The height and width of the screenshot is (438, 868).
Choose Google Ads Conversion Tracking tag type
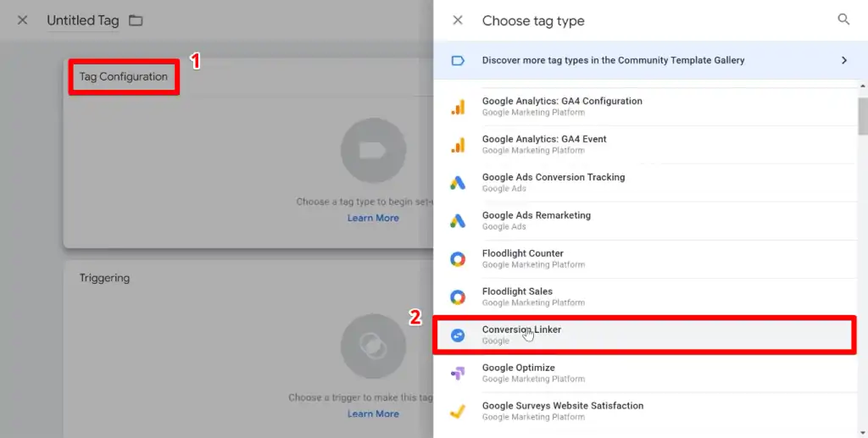pyautogui.click(x=645, y=183)
